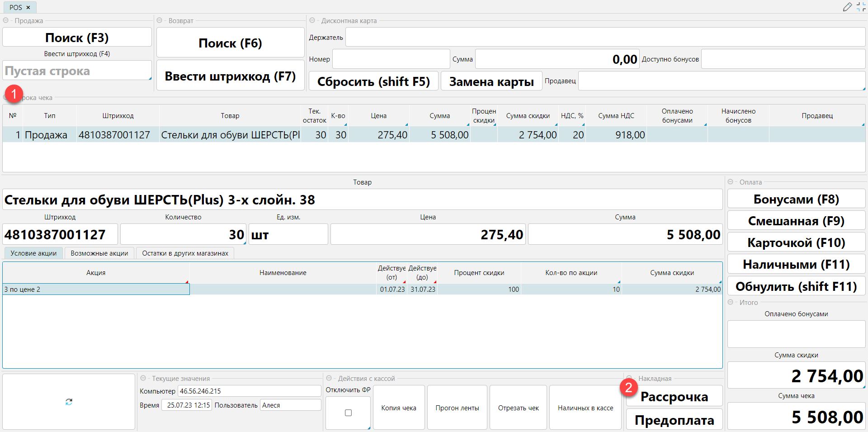Collapse the Действия с кассой group
Screen dimensions: 868x432
point(329,378)
